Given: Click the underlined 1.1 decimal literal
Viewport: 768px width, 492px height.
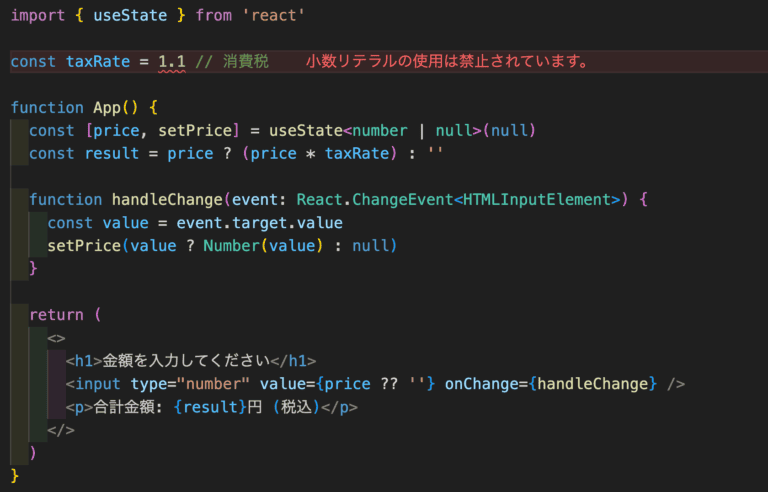Looking at the screenshot, I should click(x=172, y=62).
